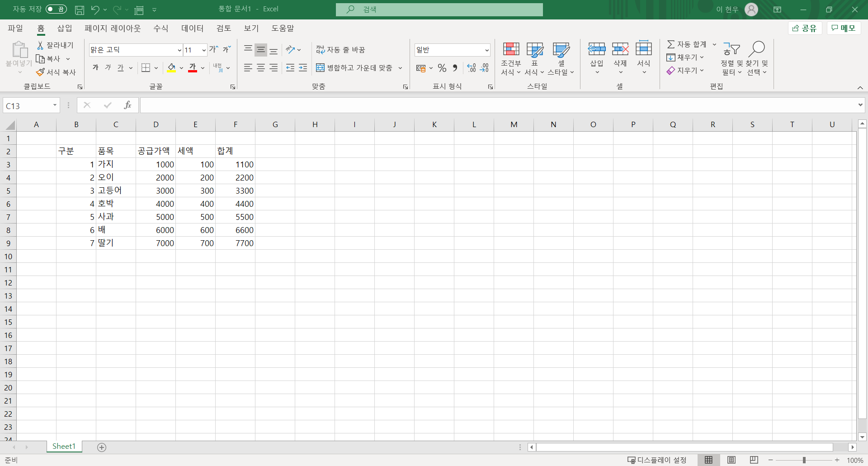Image resolution: width=868 pixels, height=466 pixels.
Task: Select the Sheet1 tab
Action: coord(64,447)
